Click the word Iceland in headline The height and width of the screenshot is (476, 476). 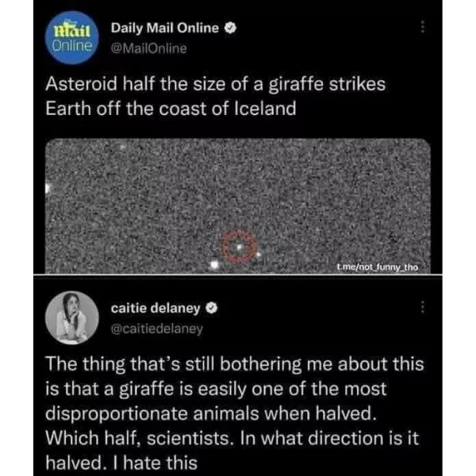click(265, 109)
